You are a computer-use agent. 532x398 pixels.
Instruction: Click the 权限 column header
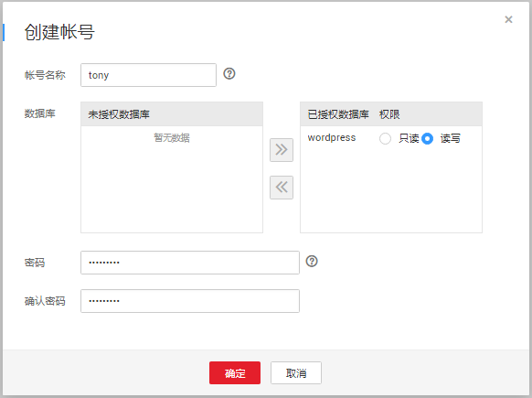(x=389, y=114)
